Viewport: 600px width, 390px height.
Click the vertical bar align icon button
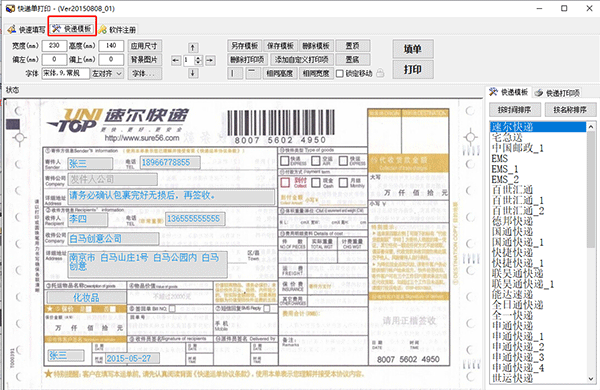coord(235,73)
